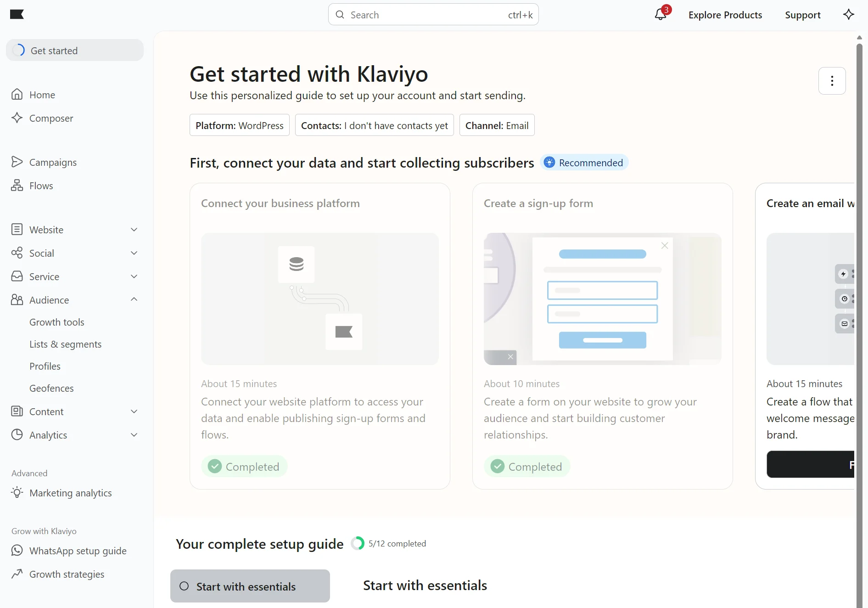Viewport: 868px width, 608px height.
Task: Click Explore Products link
Action: [725, 15]
